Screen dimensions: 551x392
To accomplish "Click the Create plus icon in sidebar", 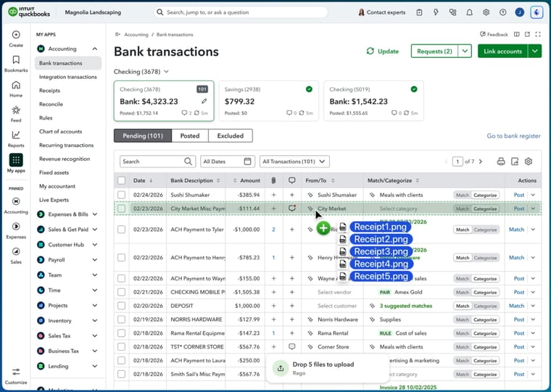I will (15, 35).
